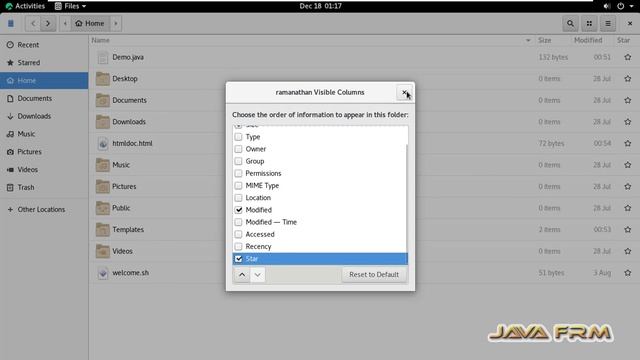Enable the Type column checkbox
Screen dimensions: 640x360
(239, 137)
